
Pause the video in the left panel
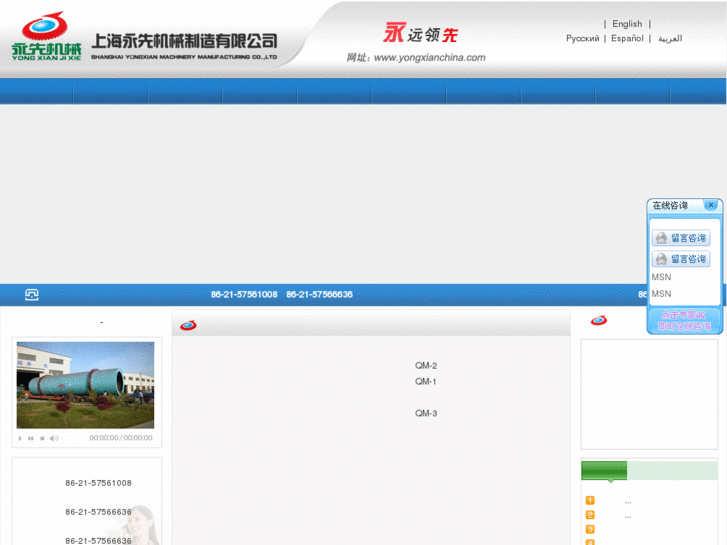[x=31, y=438]
